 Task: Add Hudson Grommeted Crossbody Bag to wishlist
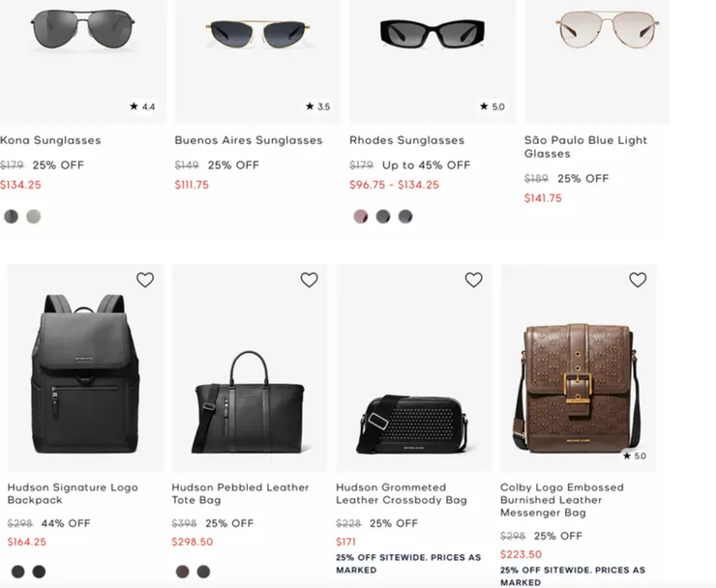(473, 280)
